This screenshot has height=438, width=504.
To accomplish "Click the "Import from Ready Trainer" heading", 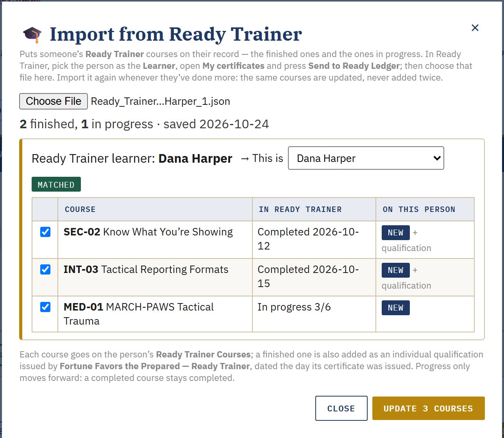I will coord(176,34).
